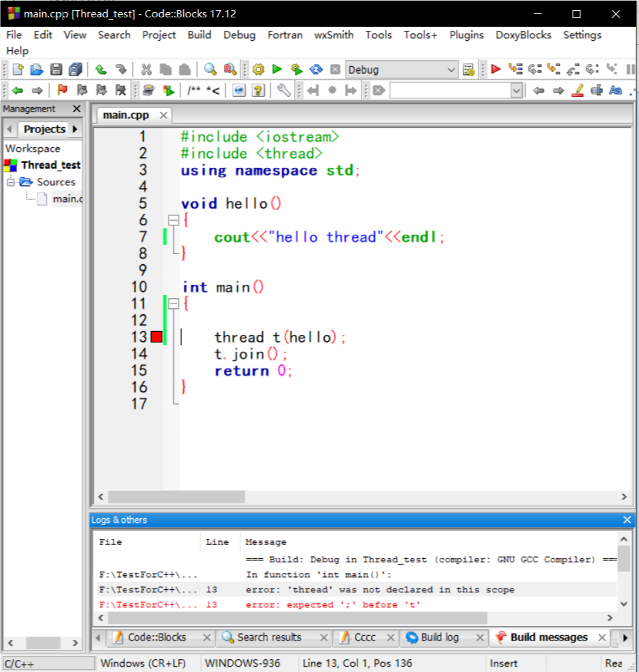
Task: Run the program with green play icon
Action: point(277,69)
